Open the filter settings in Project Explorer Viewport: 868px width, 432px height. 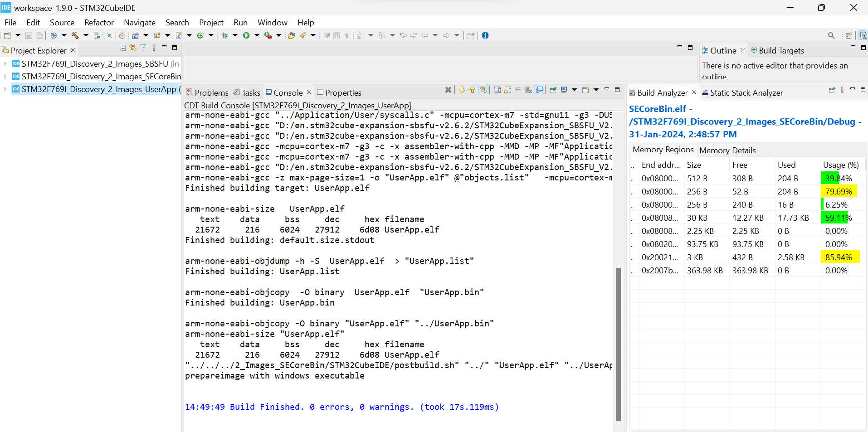pyautogui.click(x=143, y=48)
